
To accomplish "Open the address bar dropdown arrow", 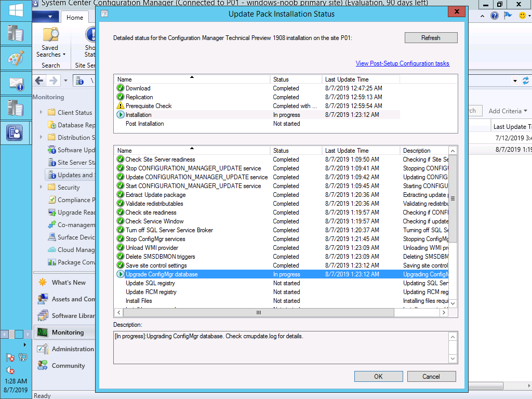I will pos(515,81).
